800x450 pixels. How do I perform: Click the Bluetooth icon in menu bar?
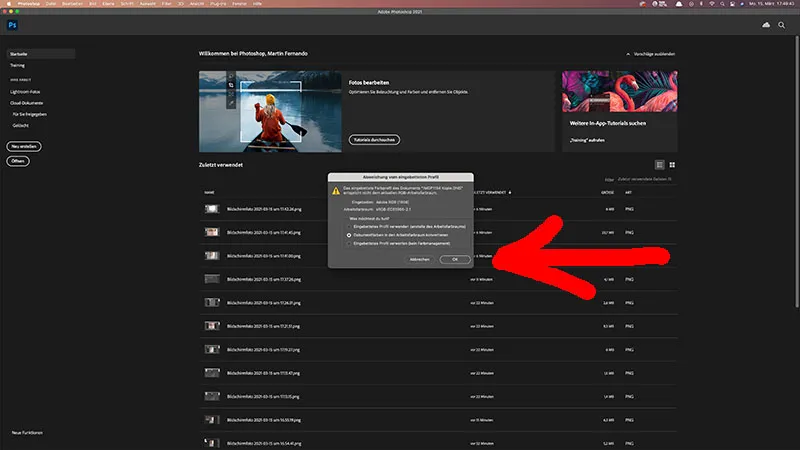(x=701, y=4)
